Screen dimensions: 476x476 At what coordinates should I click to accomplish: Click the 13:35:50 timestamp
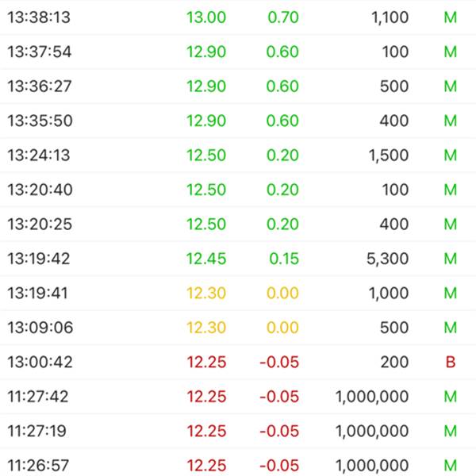click(x=38, y=121)
